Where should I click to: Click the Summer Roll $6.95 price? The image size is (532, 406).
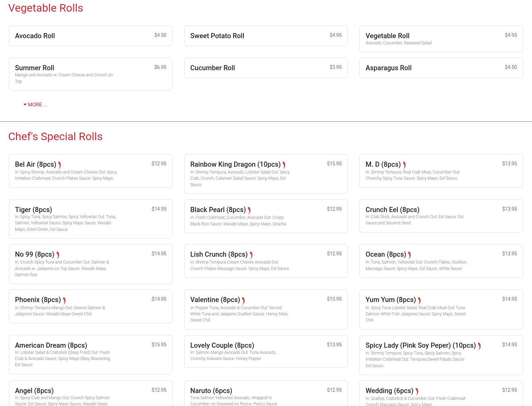[160, 67]
